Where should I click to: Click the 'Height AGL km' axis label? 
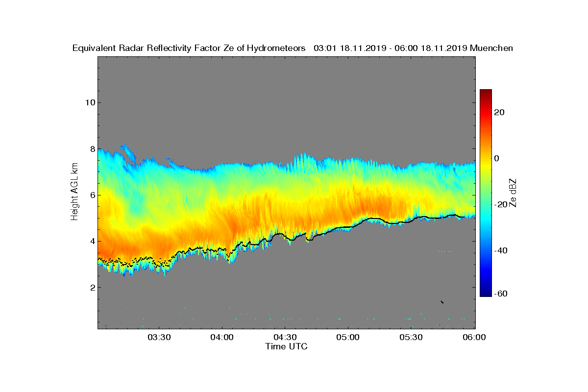coord(74,193)
